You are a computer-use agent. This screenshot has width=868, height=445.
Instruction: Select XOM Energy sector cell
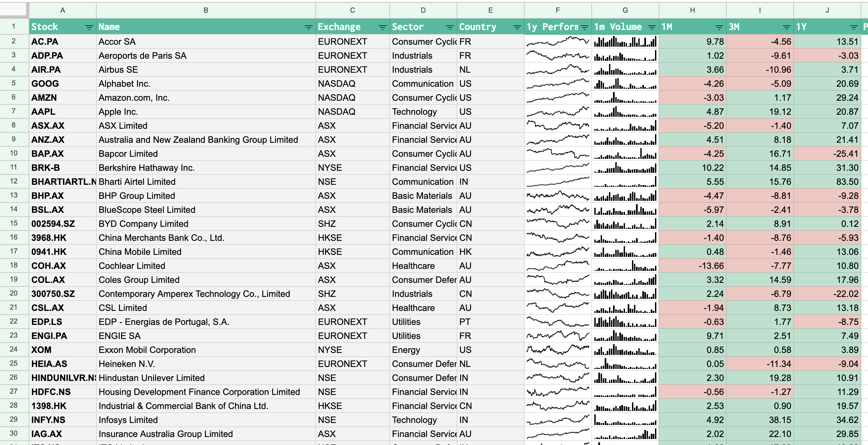(423, 350)
